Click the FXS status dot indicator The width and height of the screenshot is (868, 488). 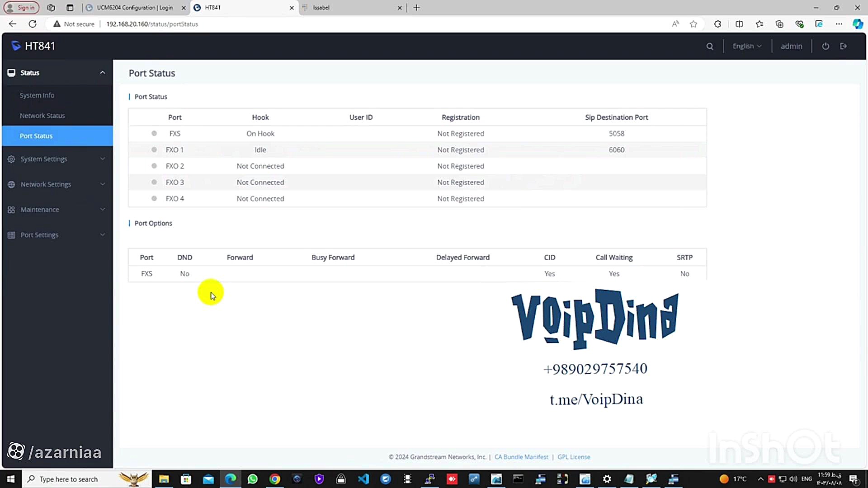tap(154, 133)
